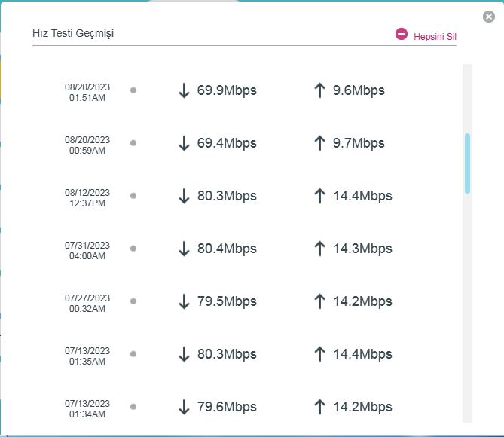Click the 79.6Mbps download result
Image resolution: width=504 pixels, height=437 pixels.
coord(227,407)
